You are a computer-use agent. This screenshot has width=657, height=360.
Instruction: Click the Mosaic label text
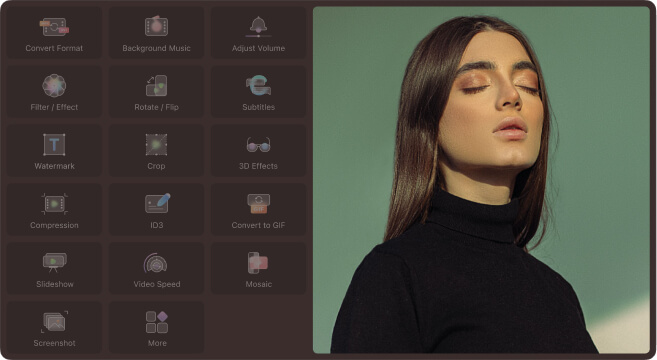tap(259, 284)
